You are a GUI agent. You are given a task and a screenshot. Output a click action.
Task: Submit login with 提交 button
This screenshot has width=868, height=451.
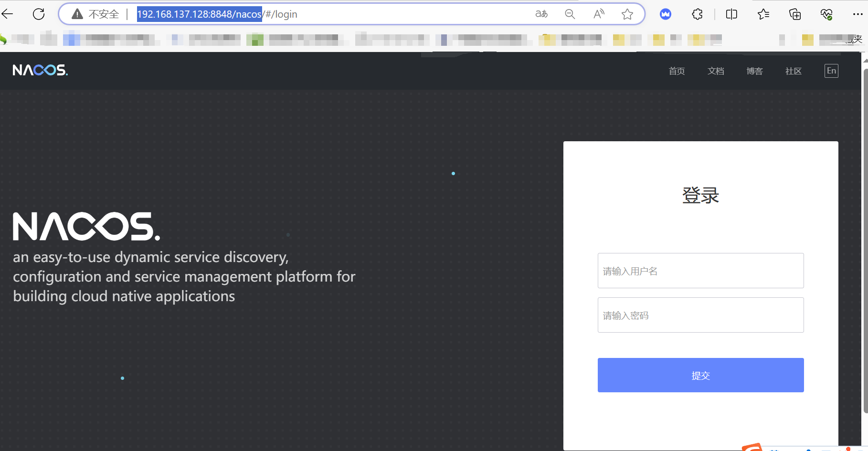click(x=700, y=375)
